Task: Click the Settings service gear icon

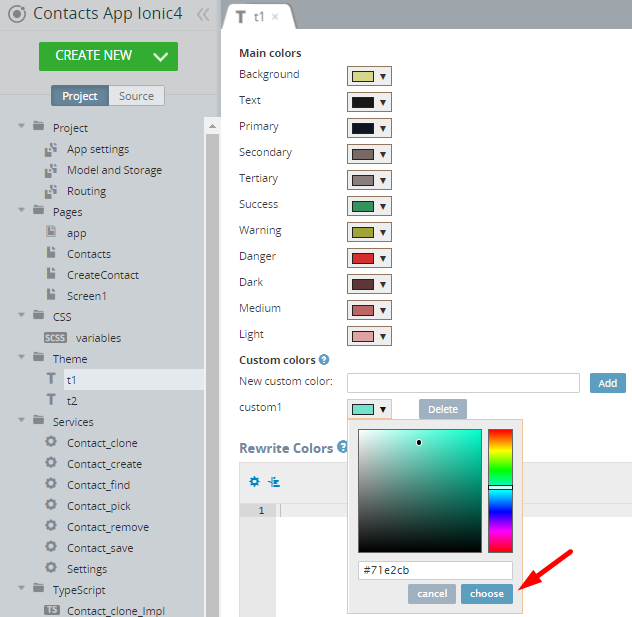Action: tap(51, 567)
